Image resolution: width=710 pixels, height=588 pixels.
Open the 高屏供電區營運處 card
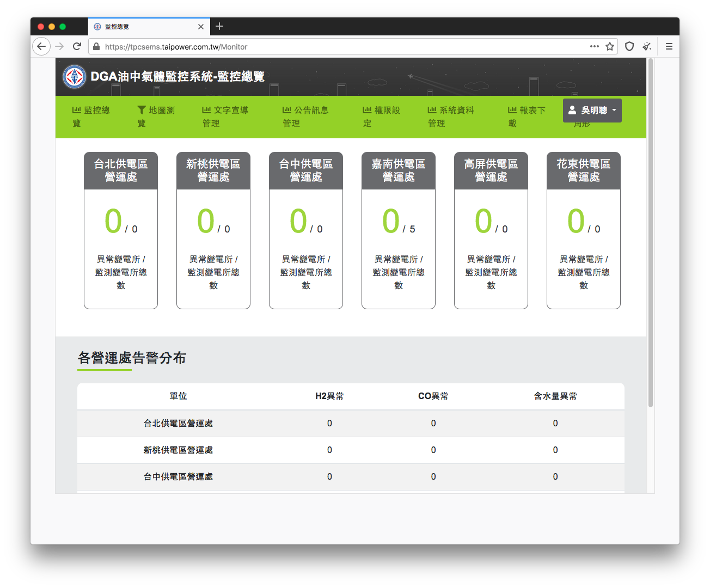(491, 230)
